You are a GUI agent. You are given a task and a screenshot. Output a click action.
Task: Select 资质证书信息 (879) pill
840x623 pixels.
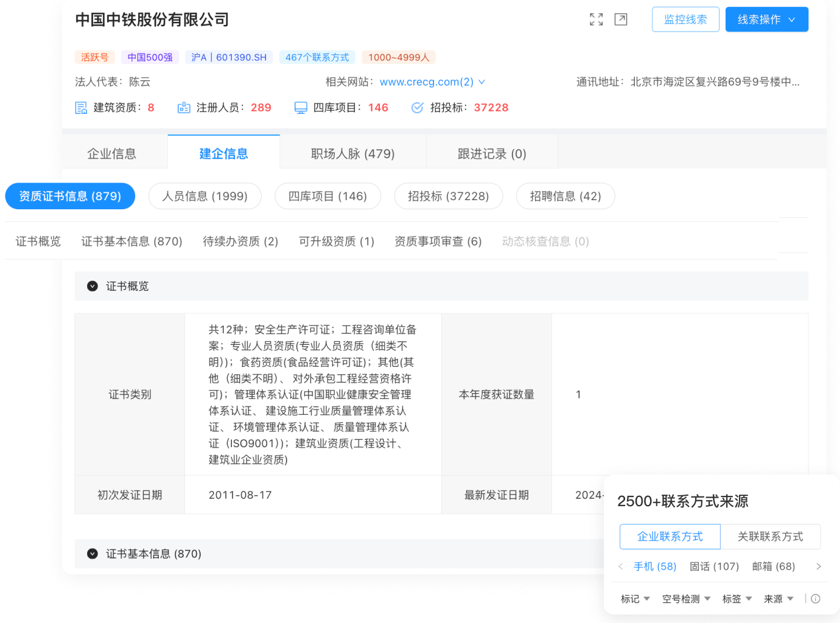70,196
